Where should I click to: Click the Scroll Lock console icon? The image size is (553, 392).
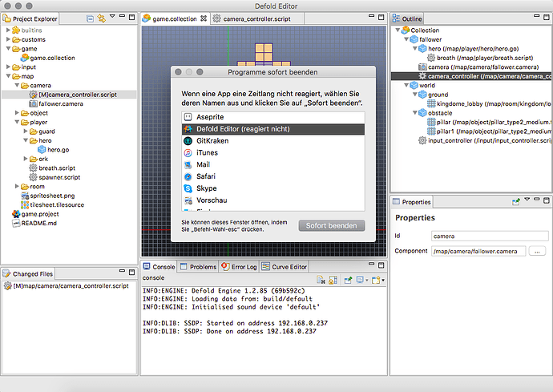333,281
